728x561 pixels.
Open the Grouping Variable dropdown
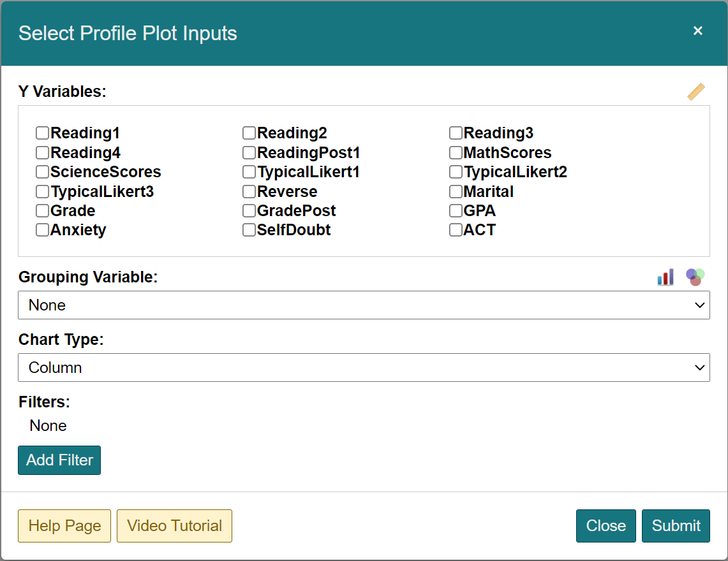(364, 305)
